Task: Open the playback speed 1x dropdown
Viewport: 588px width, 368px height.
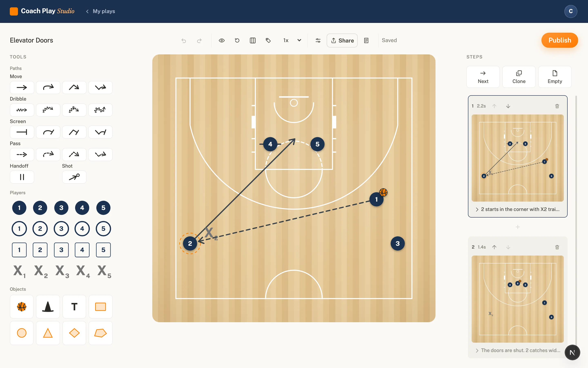Action: point(292,40)
